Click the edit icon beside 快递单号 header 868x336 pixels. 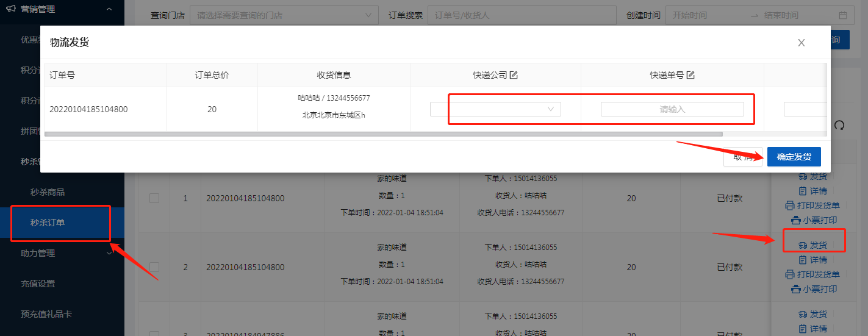[690, 75]
